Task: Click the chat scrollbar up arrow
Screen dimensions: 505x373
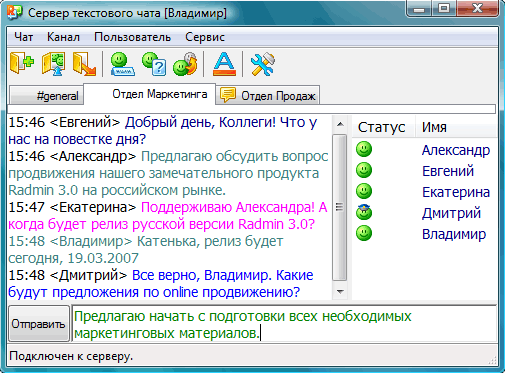Action: click(x=340, y=124)
